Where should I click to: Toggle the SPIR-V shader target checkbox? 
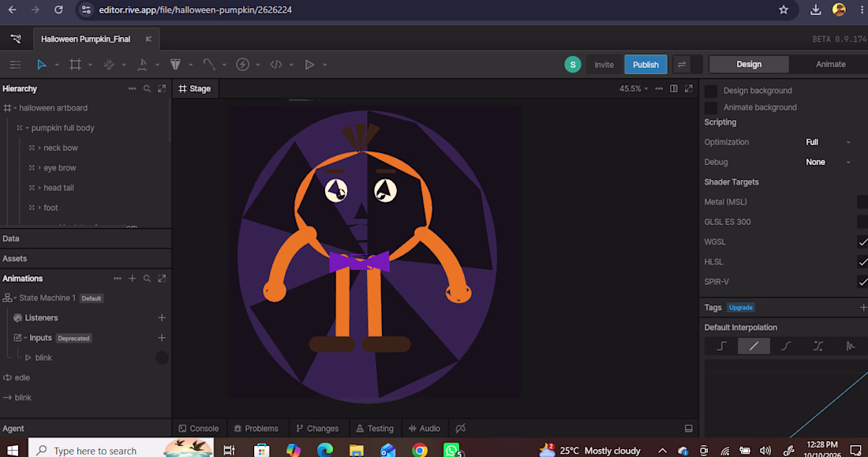862,282
